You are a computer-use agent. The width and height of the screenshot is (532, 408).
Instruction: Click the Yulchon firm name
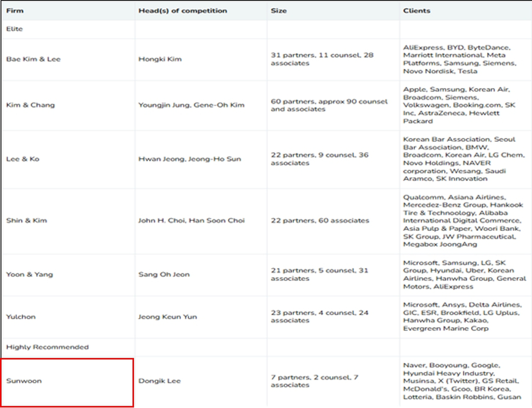coord(21,316)
